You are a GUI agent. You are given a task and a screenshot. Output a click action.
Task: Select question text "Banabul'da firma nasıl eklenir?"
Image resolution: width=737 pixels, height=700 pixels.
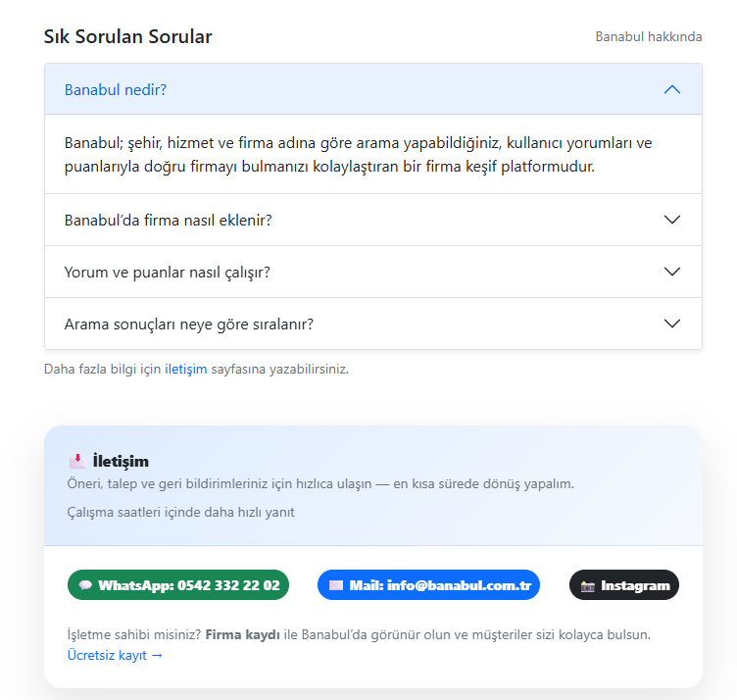coord(168,220)
